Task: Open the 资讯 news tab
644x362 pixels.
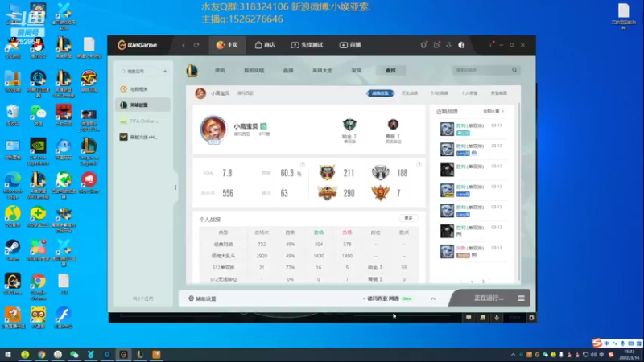Action: [x=220, y=71]
